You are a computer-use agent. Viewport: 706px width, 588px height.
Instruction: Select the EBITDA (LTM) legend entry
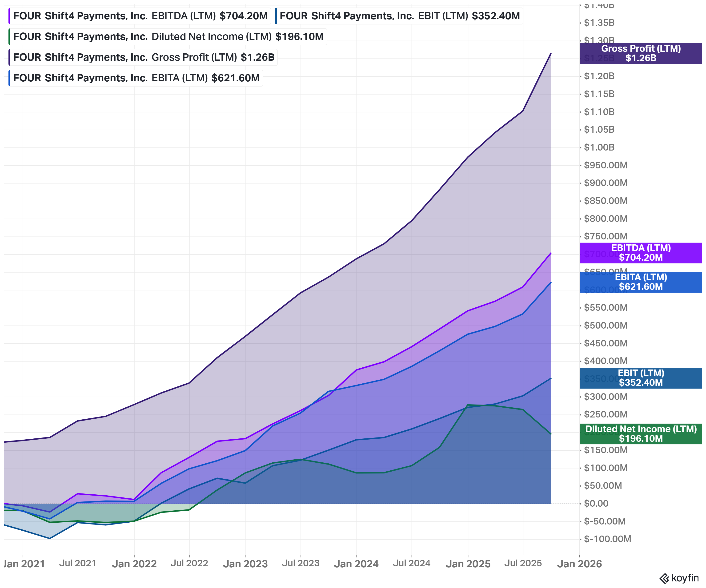click(140, 16)
